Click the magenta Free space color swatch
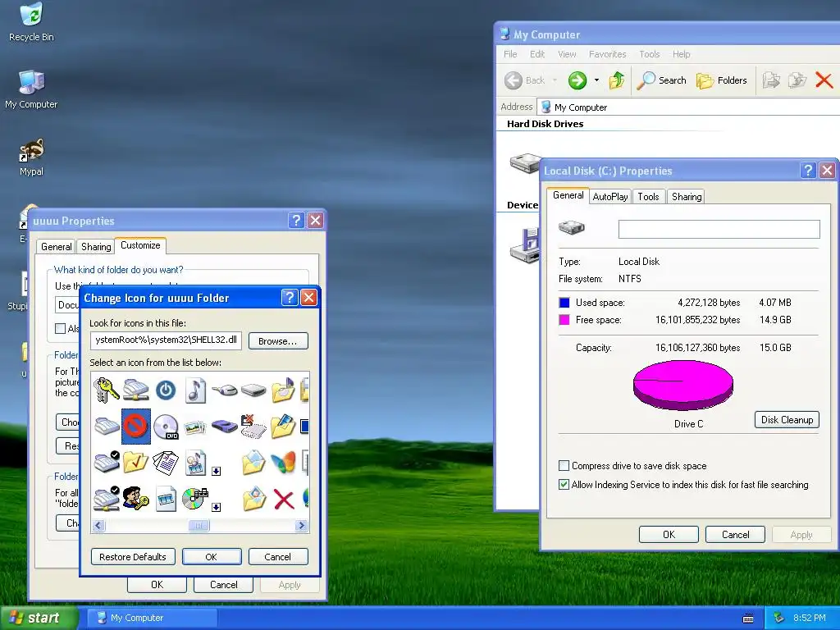Screen dimensions: 840x630 564,320
